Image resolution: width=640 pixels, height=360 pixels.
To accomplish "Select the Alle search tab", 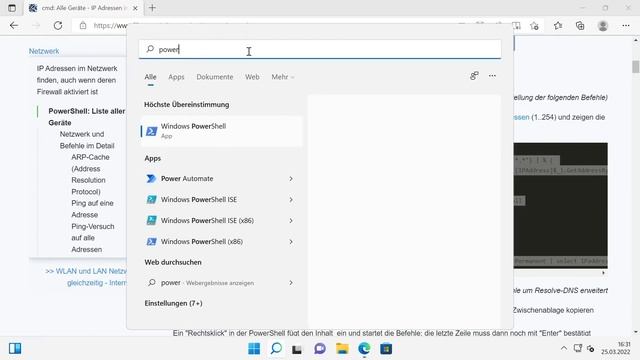I will pyautogui.click(x=150, y=77).
